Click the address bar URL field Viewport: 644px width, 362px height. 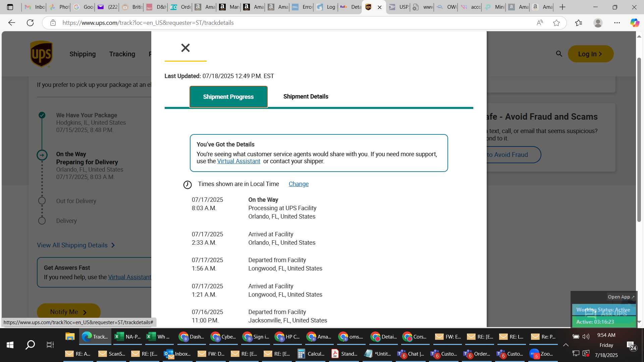click(295, 23)
